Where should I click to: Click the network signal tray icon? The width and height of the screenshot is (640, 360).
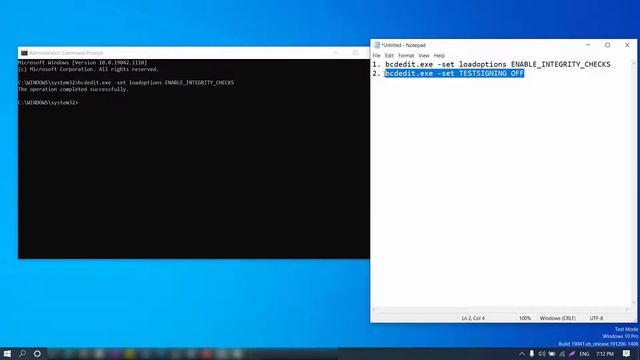(x=562, y=354)
